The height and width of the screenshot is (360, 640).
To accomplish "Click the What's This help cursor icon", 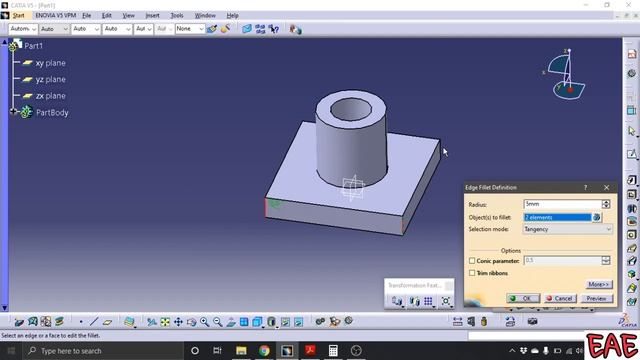I will pyautogui.click(x=274, y=29).
